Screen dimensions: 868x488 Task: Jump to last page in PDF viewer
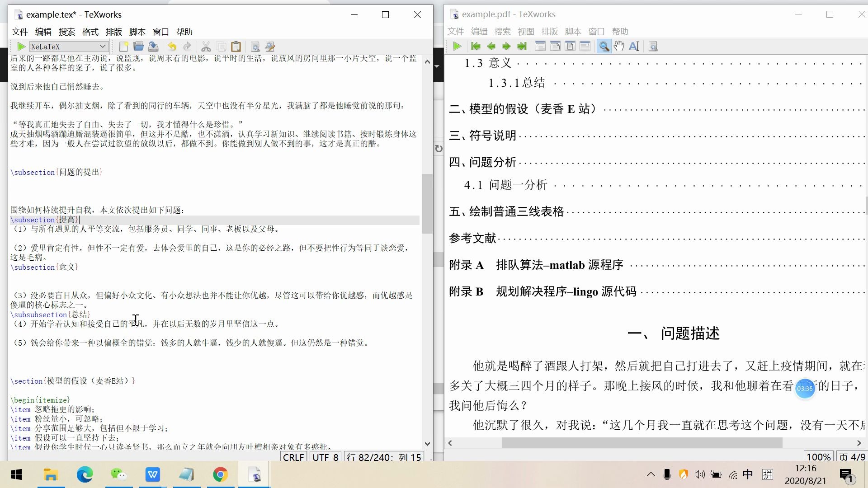(x=522, y=46)
